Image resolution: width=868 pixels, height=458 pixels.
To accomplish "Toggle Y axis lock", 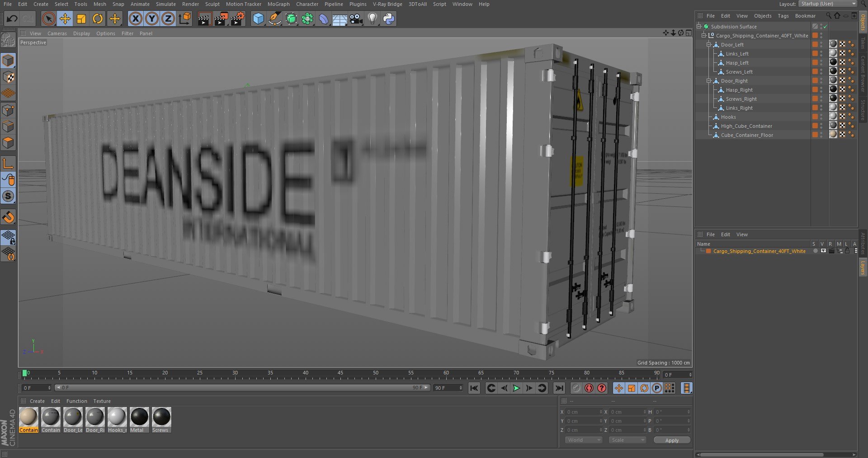I will tap(152, 19).
